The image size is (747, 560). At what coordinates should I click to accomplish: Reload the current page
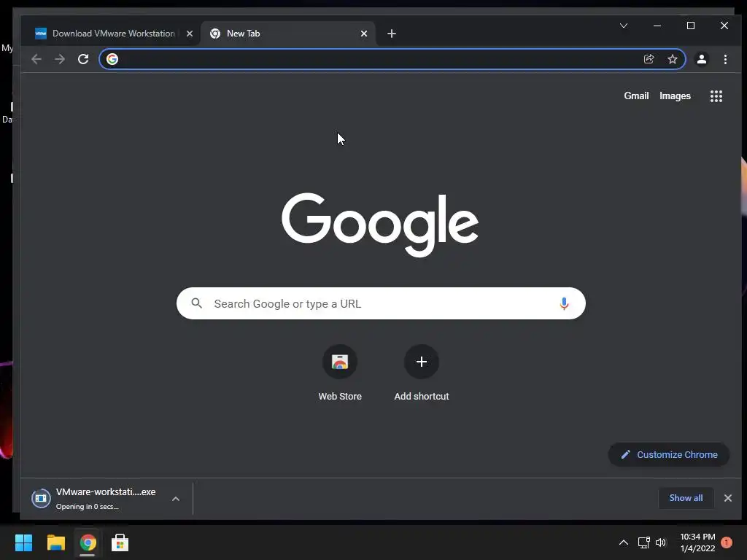[x=83, y=59]
